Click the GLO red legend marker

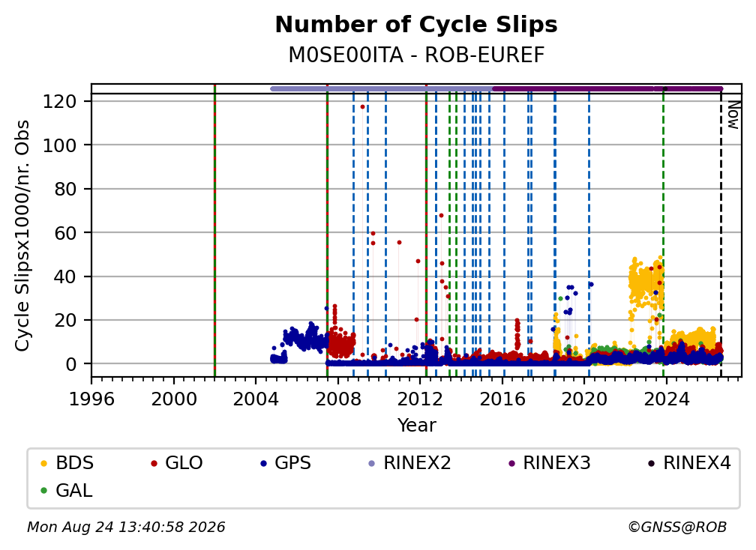point(154,463)
